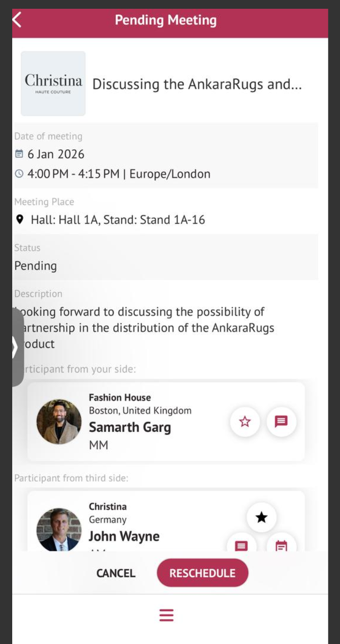Open the hamburger menu at the bottom
The image size is (340, 644).
point(166,615)
